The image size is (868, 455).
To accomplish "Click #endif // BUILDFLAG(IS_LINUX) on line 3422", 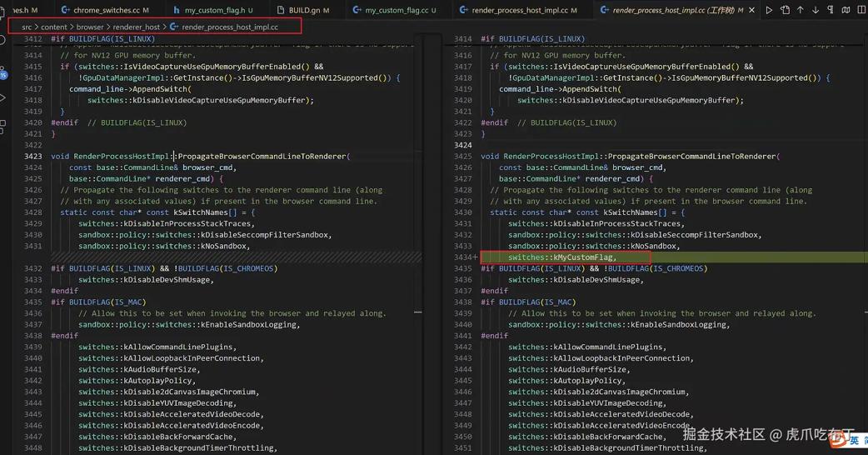I will 549,122.
